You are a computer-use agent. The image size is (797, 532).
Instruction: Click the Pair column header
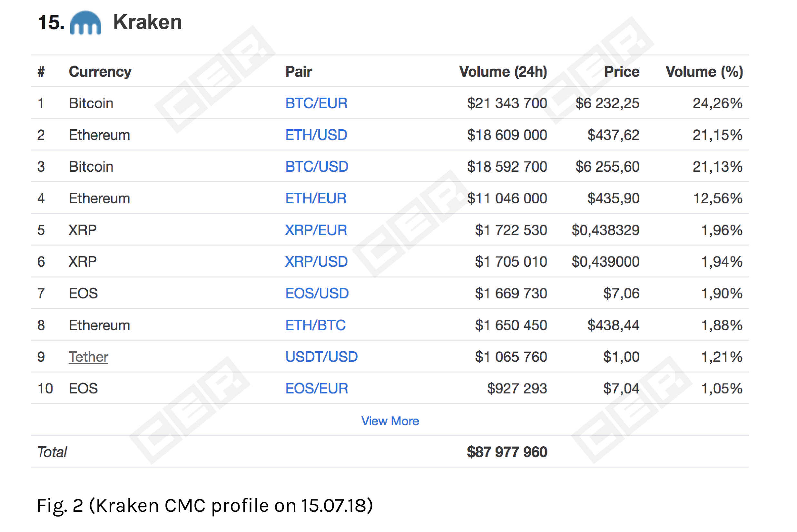tap(298, 72)
